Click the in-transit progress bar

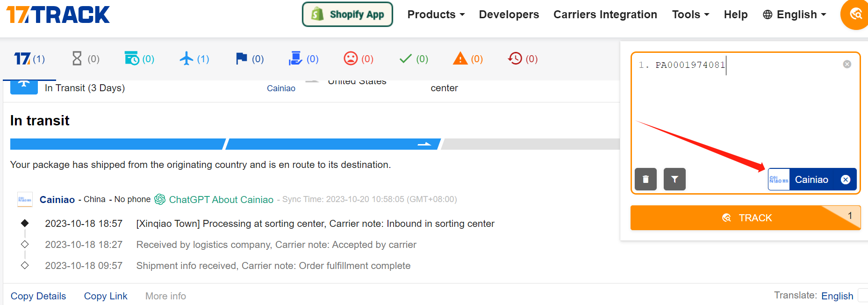(x=315, y=144)
